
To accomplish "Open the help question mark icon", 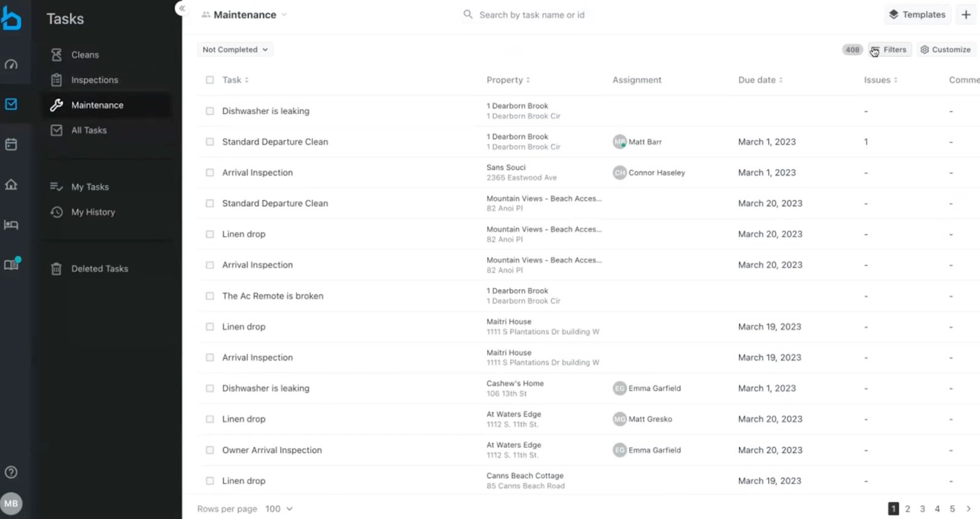I will click(x=11, y=472).
